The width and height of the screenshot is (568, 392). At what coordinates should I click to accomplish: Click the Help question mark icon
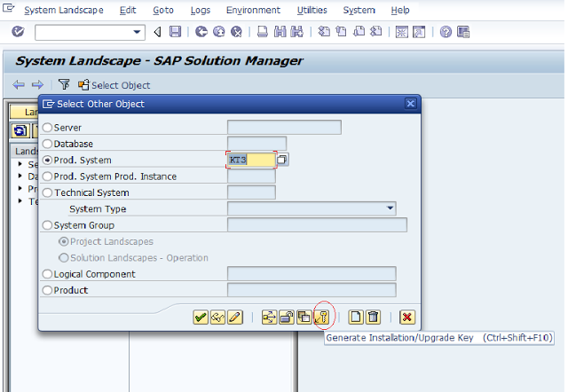pyautogui.click(x=446, y=32)
